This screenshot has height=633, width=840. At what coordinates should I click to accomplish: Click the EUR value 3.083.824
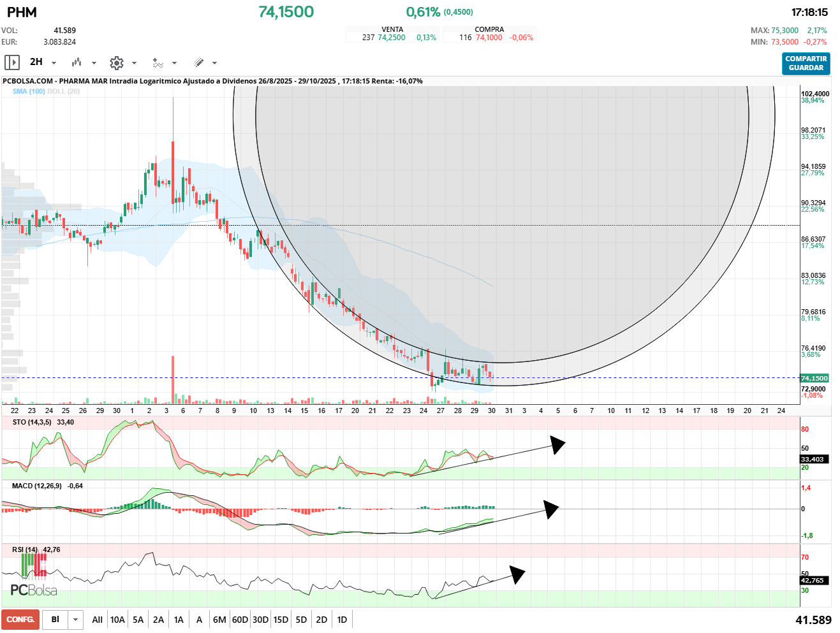59,42
